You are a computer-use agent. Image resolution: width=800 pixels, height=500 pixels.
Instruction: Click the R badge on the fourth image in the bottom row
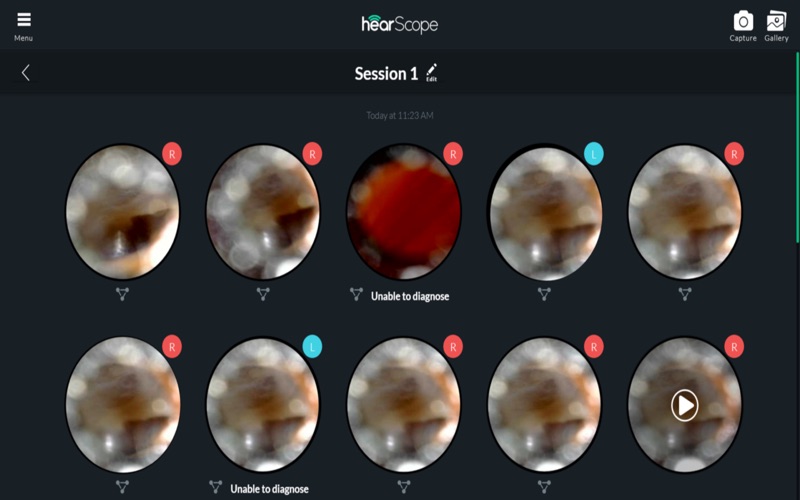pyautogui.click(x=593, y=347)
